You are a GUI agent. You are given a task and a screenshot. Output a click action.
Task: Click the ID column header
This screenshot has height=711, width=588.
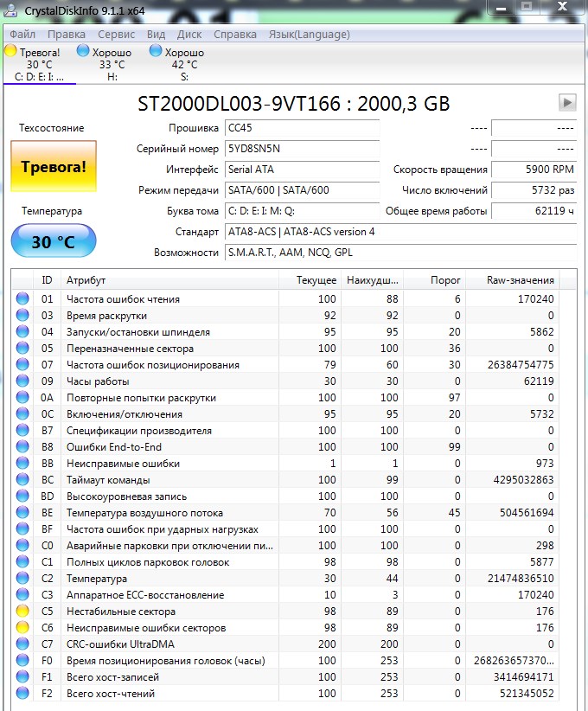click(x=47, y=280)
